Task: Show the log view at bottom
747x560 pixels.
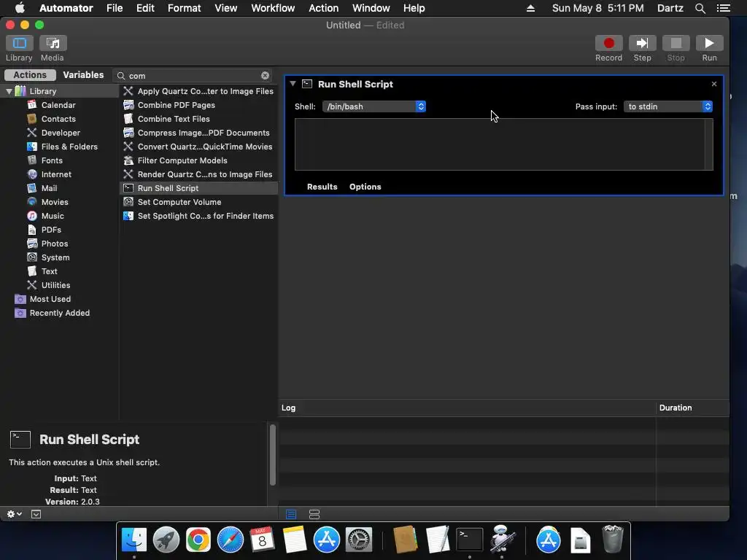Action: tap(291, 514)
